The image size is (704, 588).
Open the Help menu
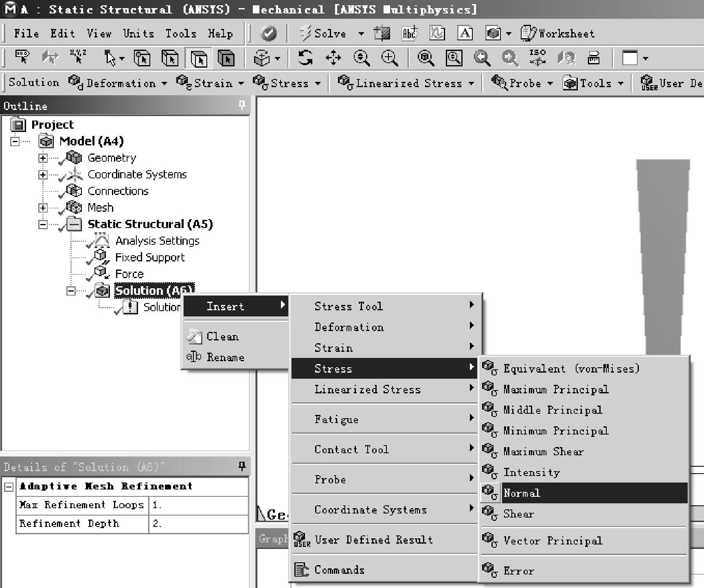coord(220,33)
